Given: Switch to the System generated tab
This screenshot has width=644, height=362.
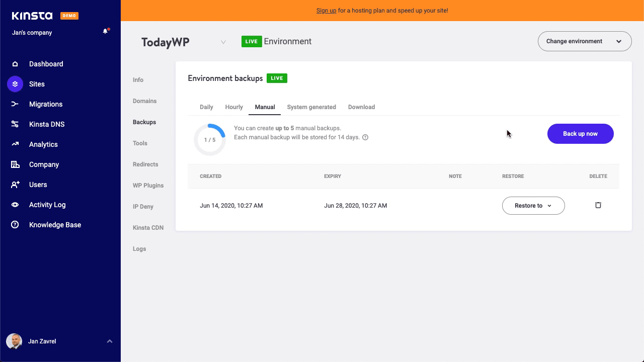Looking at the screenshot, I should coord(311,107).
